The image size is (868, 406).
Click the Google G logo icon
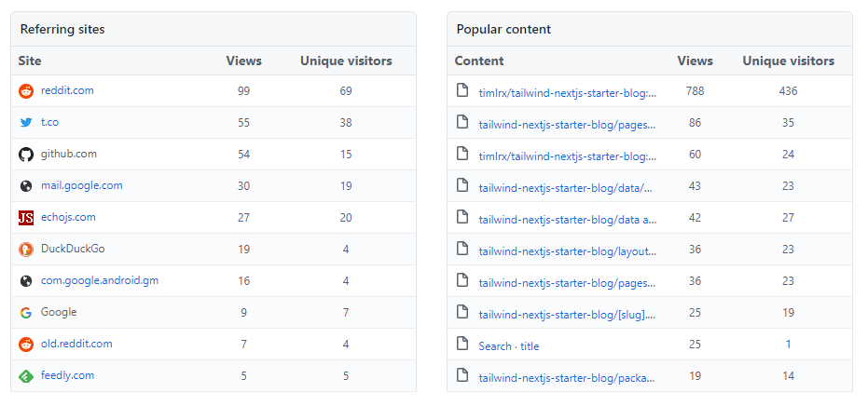coord(26,313)
